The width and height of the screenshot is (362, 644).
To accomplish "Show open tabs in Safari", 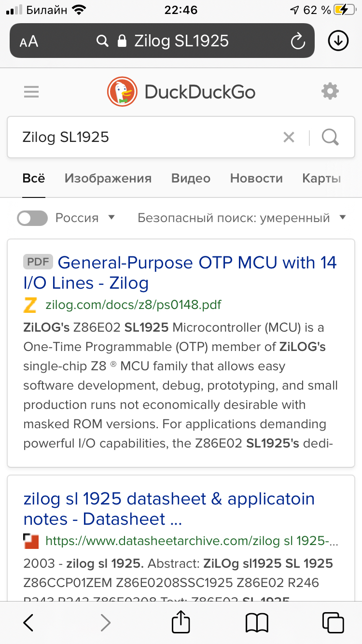I will click(333, 622).
